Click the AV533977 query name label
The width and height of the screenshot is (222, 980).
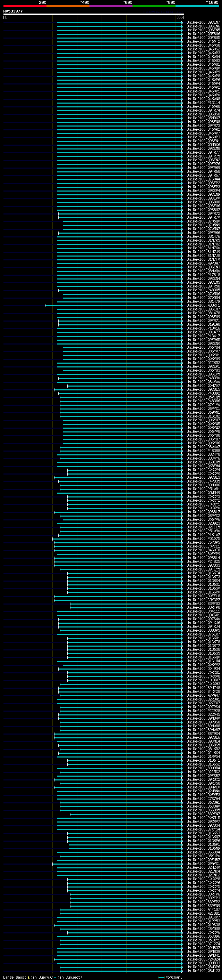pyautogui.click(x=13, y=11)
